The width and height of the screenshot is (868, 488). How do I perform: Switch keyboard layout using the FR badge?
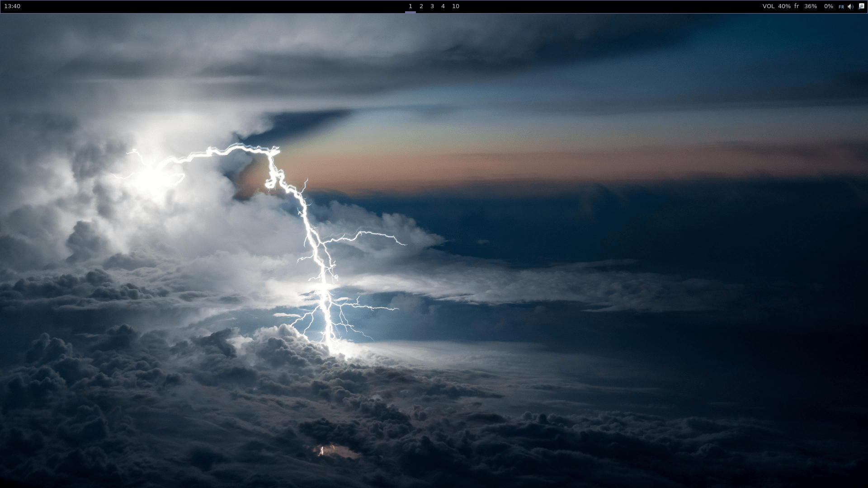coord(841,6)
